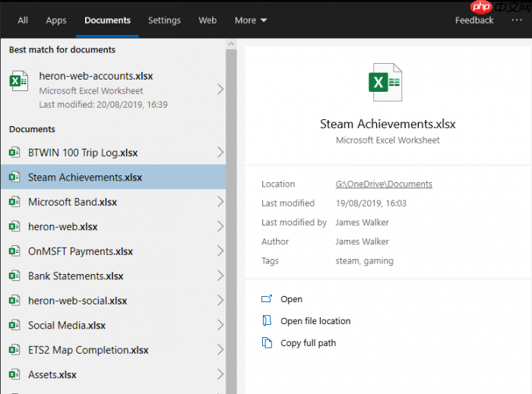Click the Excel icon beside Steam Achievements
The image size is (532, 394).
[x=14, y=177]
